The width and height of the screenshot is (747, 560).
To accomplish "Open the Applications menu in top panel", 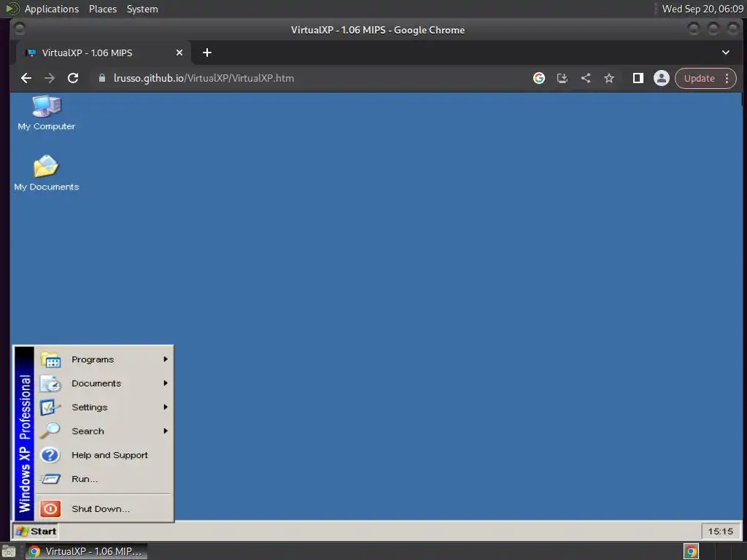I will click(x=52, y=9).
